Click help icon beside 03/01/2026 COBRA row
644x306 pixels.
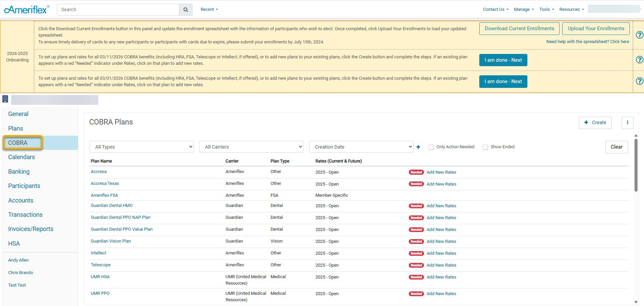pyautogui.click(x=639, y=81)
